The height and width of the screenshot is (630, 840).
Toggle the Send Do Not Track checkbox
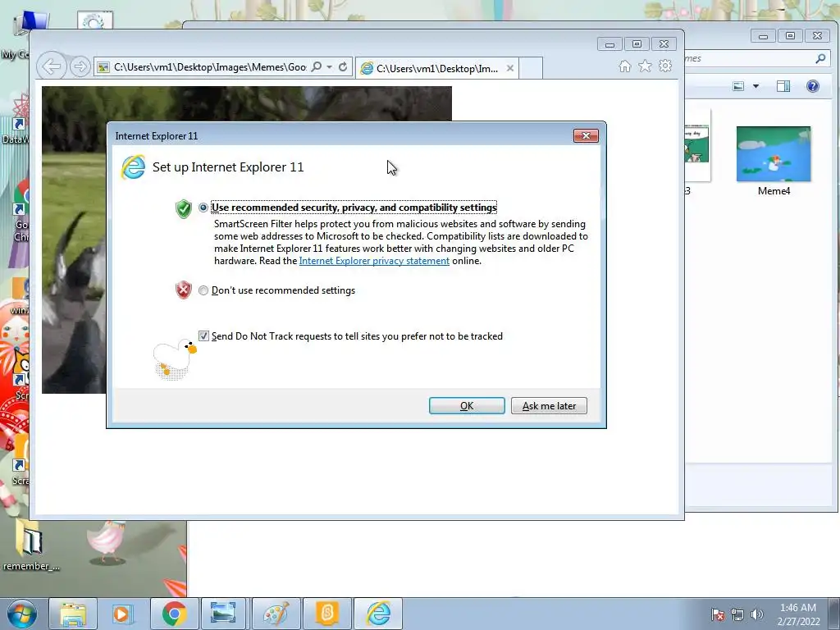(x=203, y=336)
